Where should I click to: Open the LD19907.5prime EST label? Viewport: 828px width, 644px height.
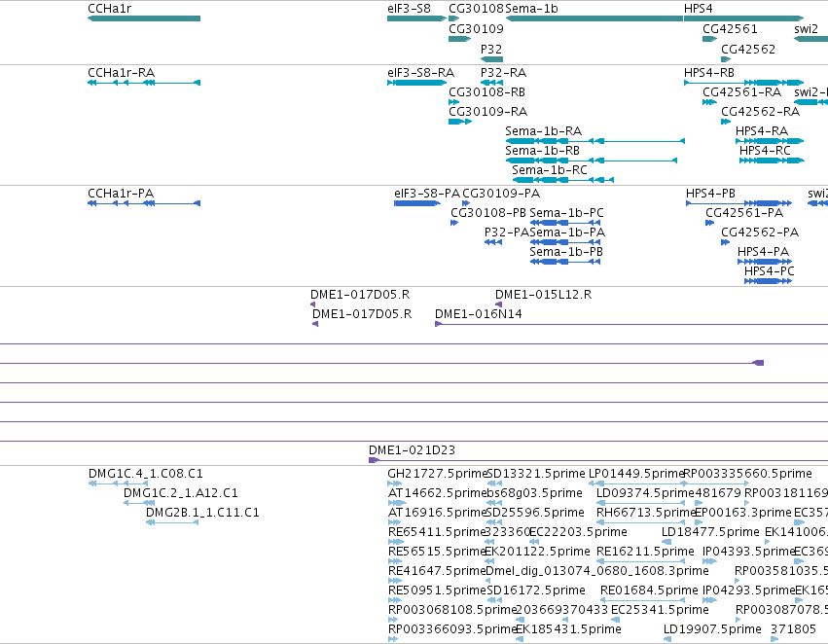coord(712,629)
